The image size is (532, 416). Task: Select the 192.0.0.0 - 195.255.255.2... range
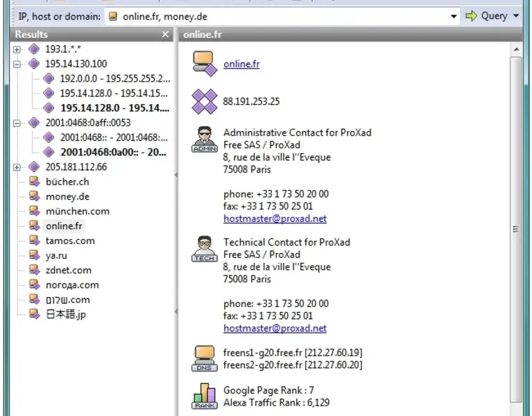[x=115, y=78]
